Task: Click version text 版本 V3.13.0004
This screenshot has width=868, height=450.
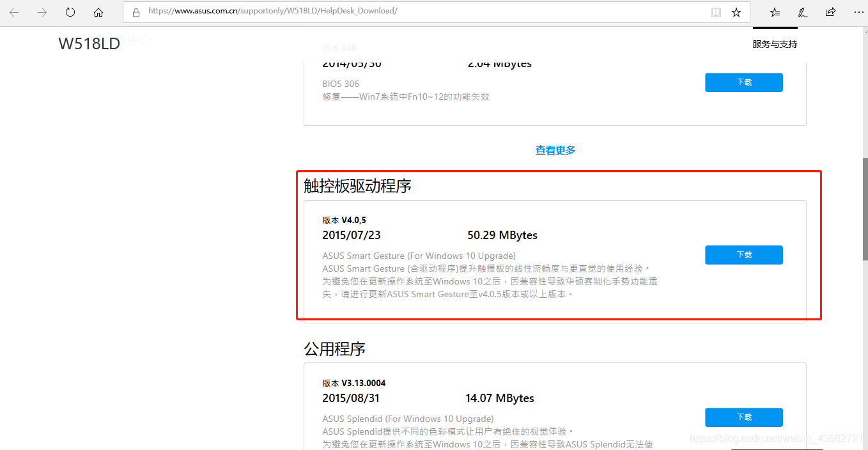Action: pos(354,384)
